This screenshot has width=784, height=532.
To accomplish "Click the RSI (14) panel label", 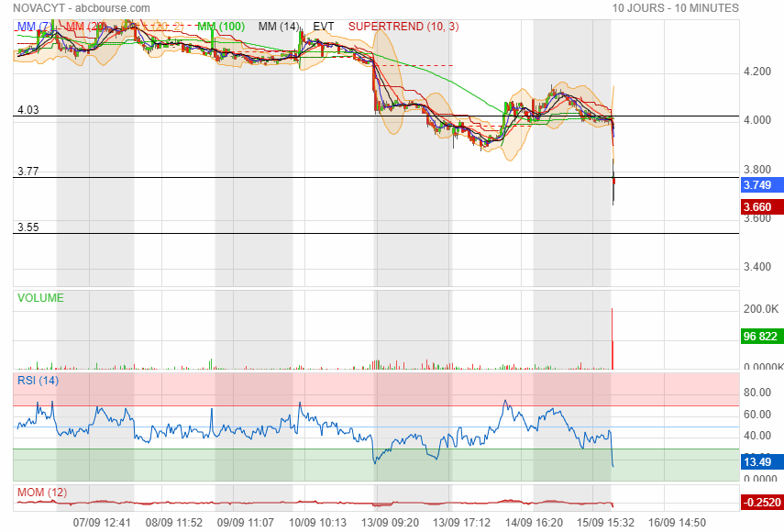I will click(38, 381).
